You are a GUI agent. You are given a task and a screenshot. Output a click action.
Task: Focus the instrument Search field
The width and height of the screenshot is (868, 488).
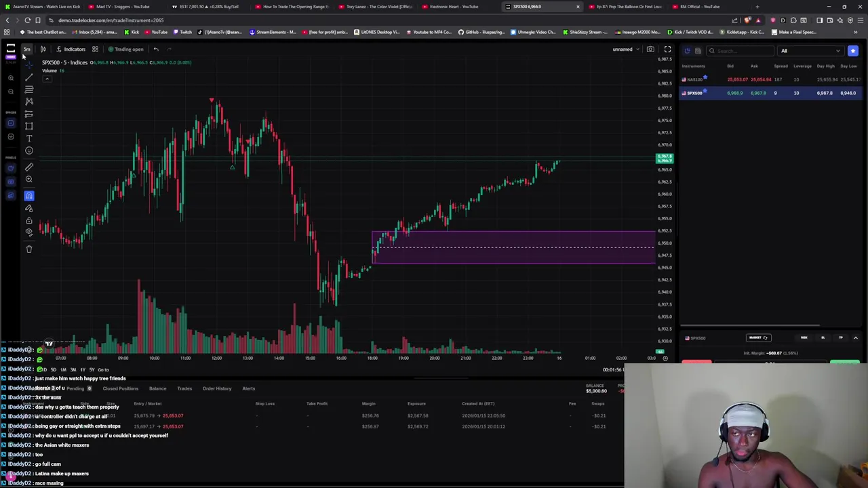click(x=741, y=51)
